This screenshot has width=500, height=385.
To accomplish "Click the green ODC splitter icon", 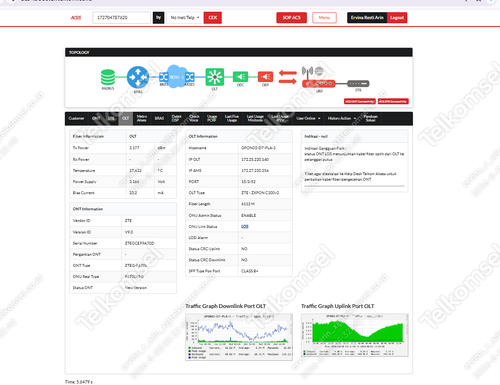I will point(240,77).
